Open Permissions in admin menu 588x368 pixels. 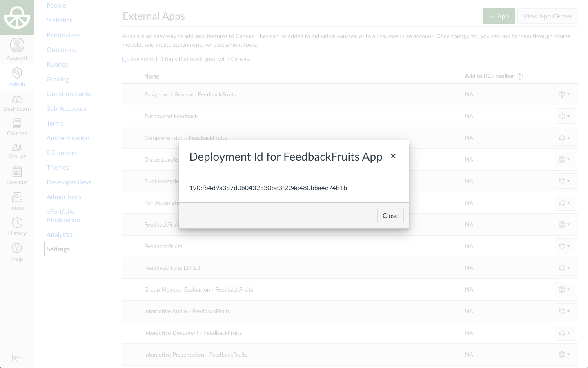63,35
